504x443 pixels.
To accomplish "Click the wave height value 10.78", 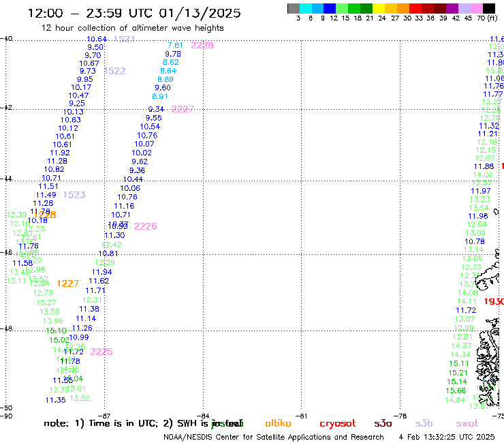I will [475, 241].
